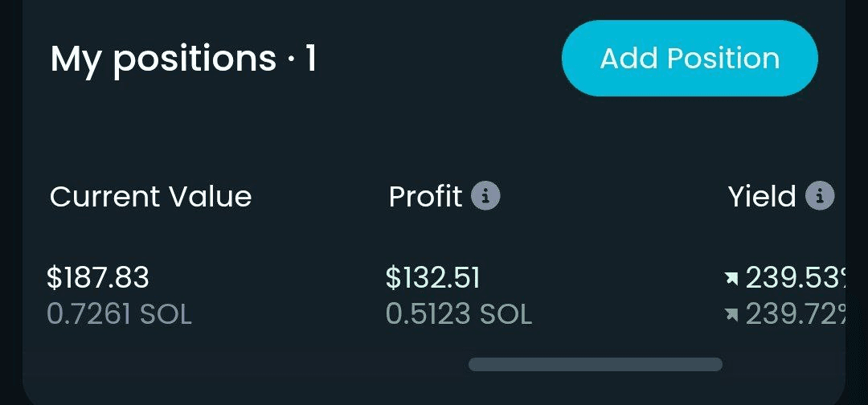Select the Yield column header text

[x=762, y=196]
